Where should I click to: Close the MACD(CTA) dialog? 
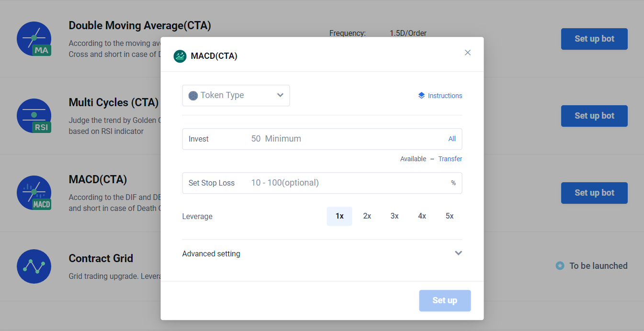coord(468,53)
